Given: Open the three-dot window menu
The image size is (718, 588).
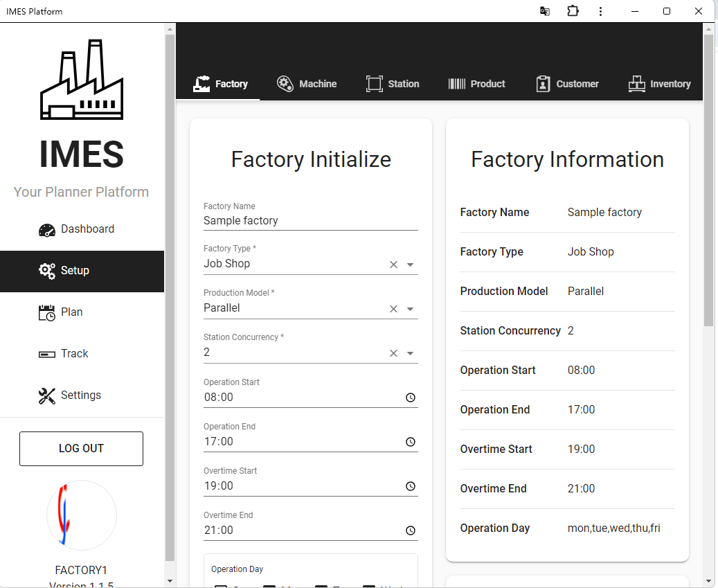Looking at the screenshot, I should click(600, 11).
